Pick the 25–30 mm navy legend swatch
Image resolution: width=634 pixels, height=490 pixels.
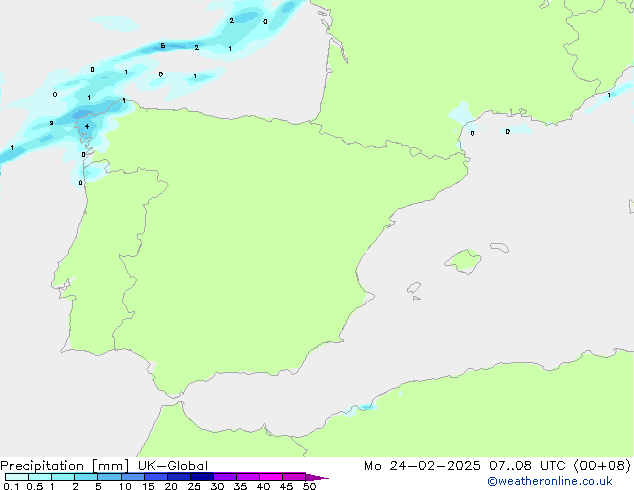click(202, 477)
